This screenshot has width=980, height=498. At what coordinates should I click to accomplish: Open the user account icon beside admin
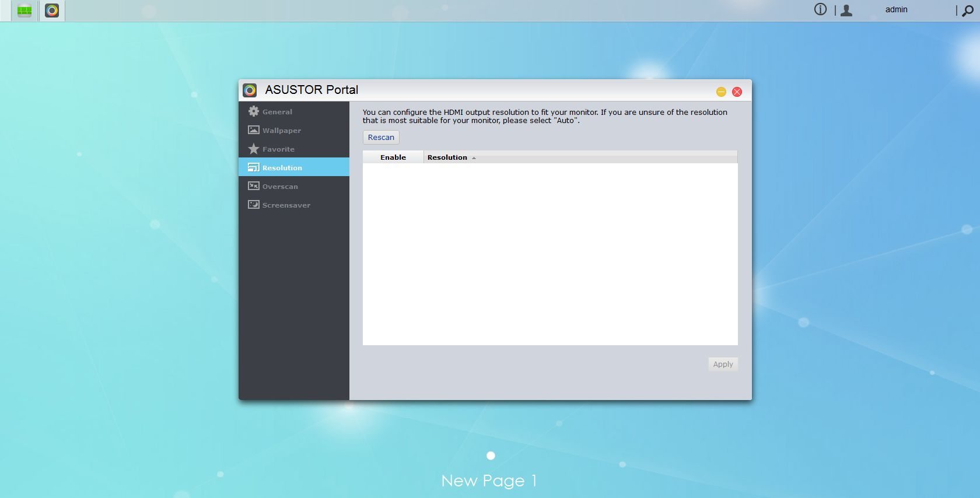[x=846, y=10]
